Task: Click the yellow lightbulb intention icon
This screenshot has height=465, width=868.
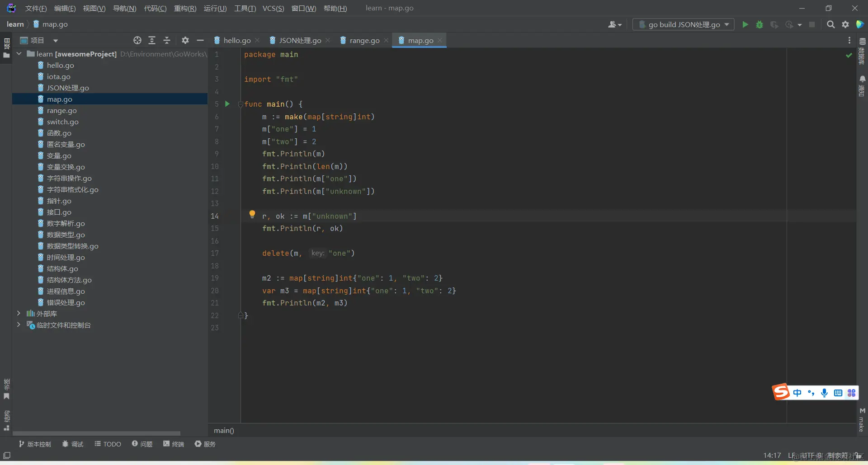Action: [x=252, y=214]
